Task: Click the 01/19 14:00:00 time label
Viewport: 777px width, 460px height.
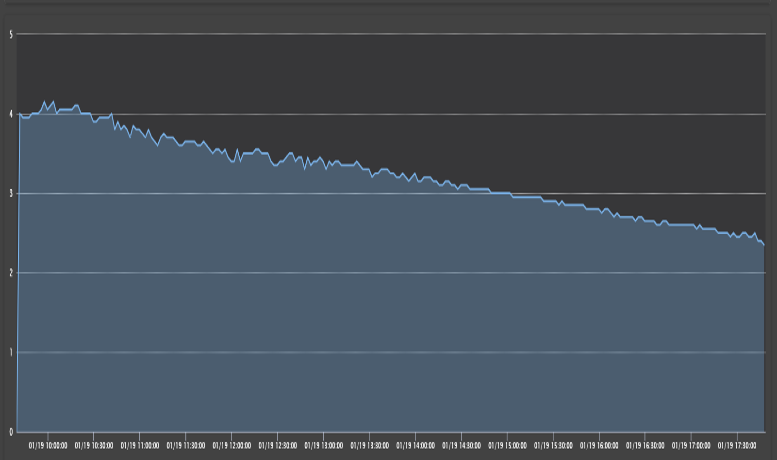Action: (x=415, y=445)
